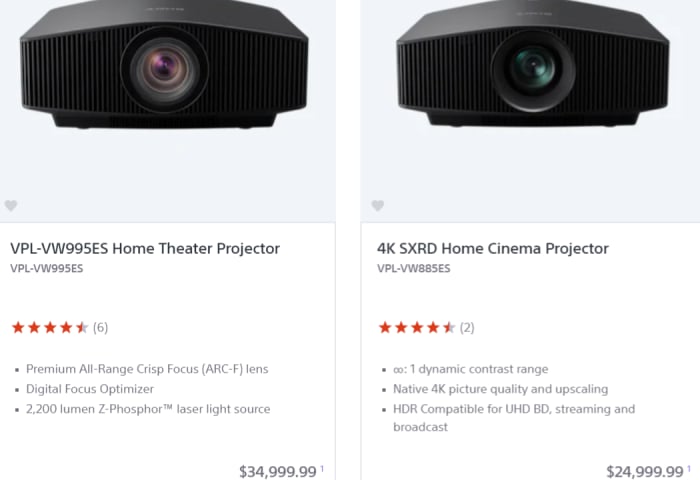700x480 pixels.
Task: Open 4K SXRD Home Cinema Projector title link
Action: coord(493,248)
